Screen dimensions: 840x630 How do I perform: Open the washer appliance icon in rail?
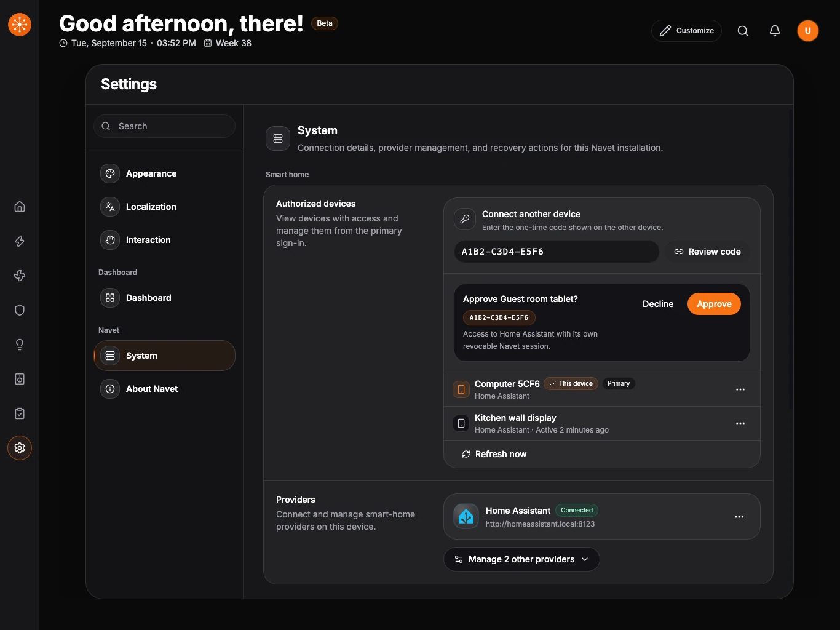tap(20, 379)
